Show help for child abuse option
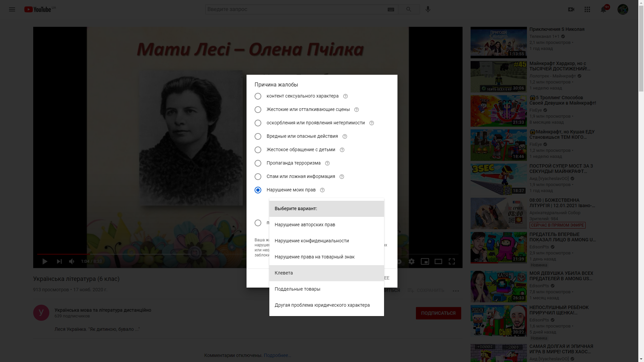644x362 pixels. point(342,150)
